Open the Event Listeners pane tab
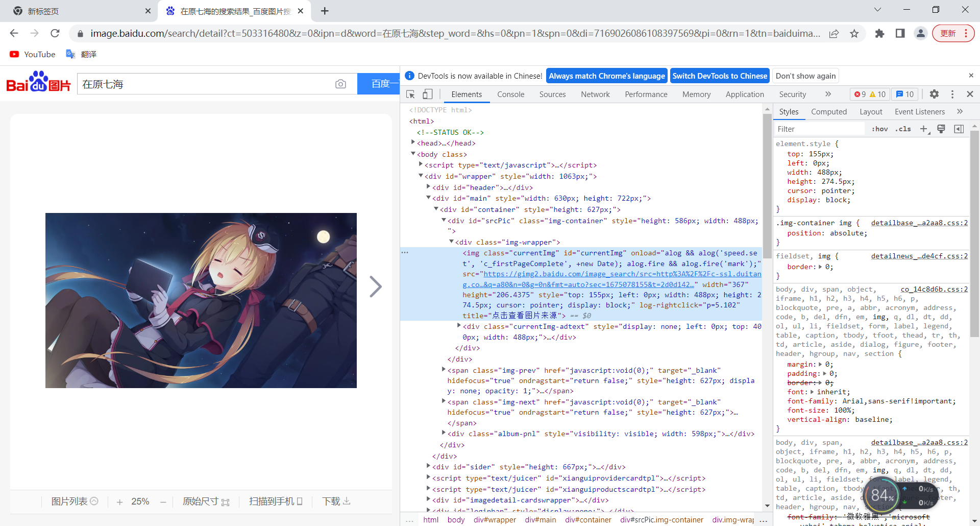 (x=919, y=112)
